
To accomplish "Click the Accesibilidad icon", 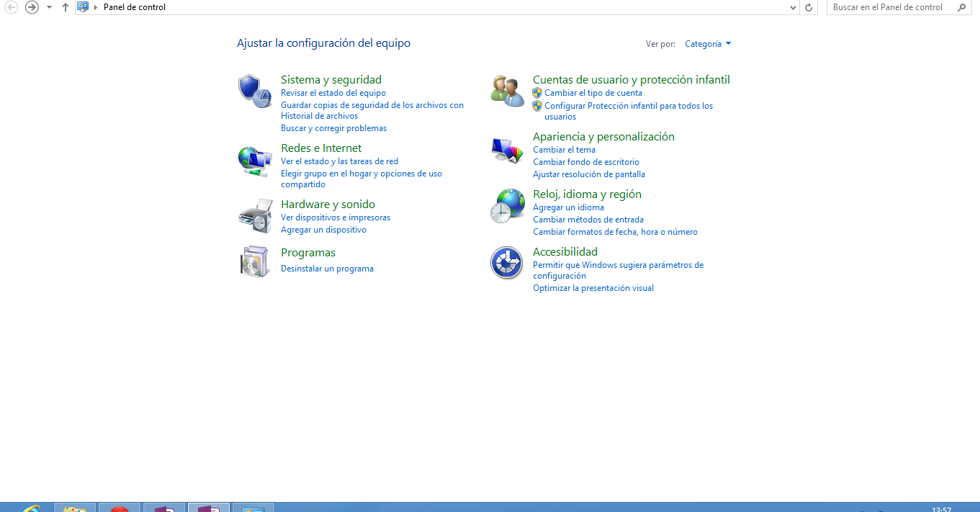I will 506,262.
